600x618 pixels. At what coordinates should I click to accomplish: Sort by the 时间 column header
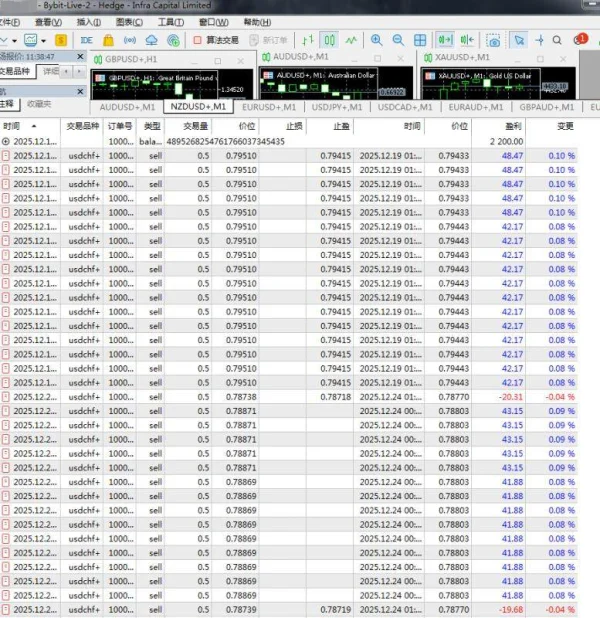(x=12, y=127)
